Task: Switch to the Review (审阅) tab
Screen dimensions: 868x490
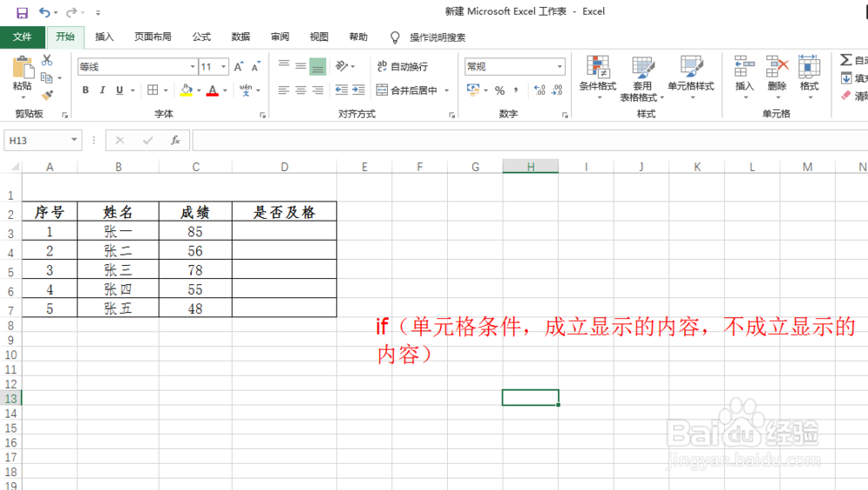Action: [280, 36]
